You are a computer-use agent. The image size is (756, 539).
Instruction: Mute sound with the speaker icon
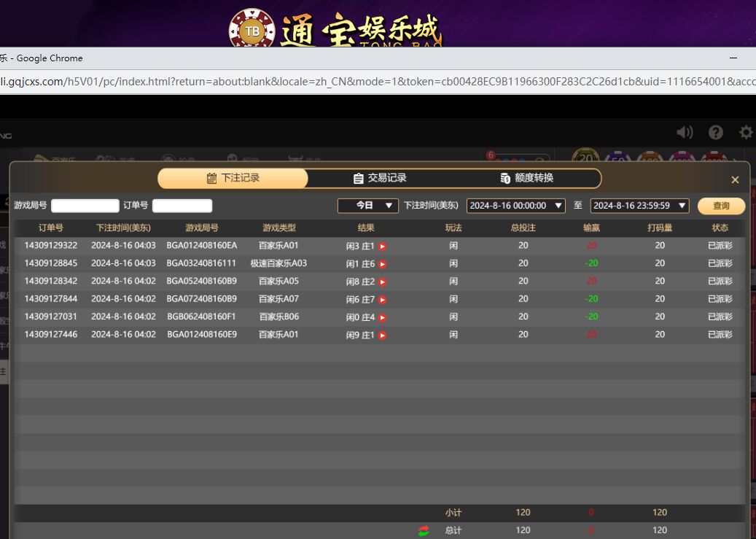[x=684, y=132]
